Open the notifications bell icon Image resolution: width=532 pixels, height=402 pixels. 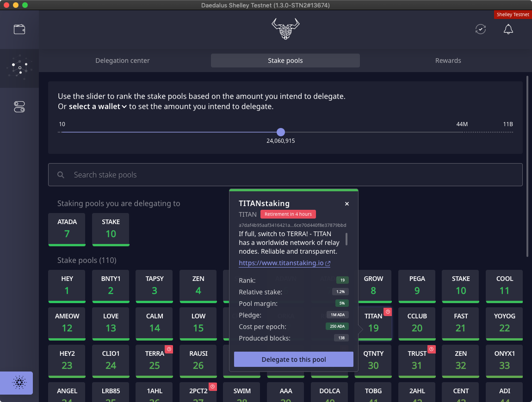(x=508, y=29)
